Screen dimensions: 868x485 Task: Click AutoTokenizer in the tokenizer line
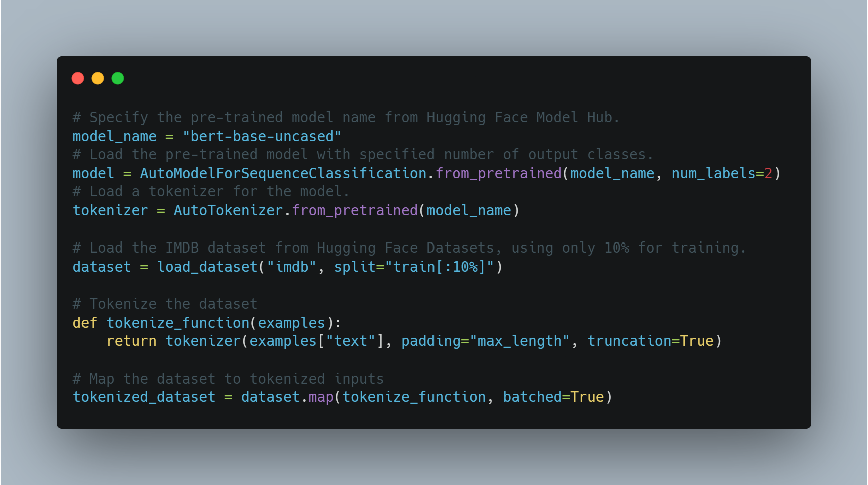click(228, 210)
